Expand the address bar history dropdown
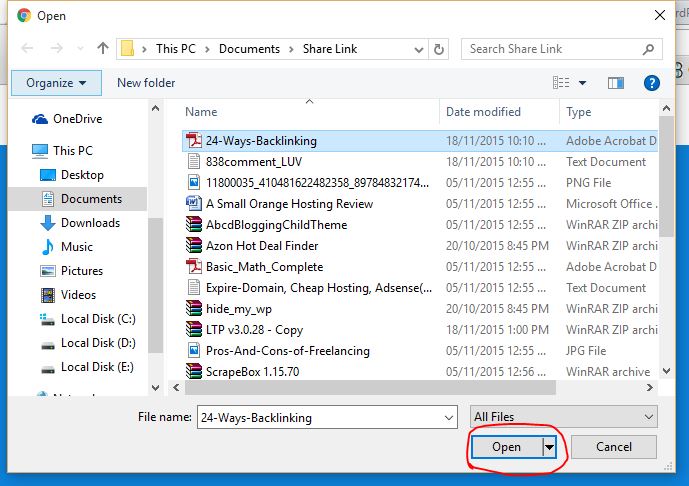Screen dimensions: 689x486 tap(419, 49)
